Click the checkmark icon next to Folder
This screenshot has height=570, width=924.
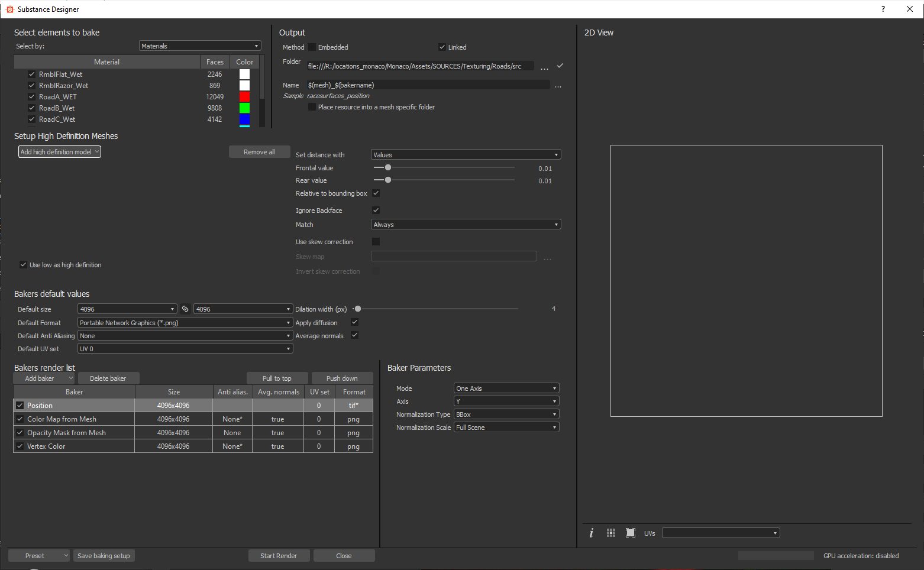click(560, 66)
